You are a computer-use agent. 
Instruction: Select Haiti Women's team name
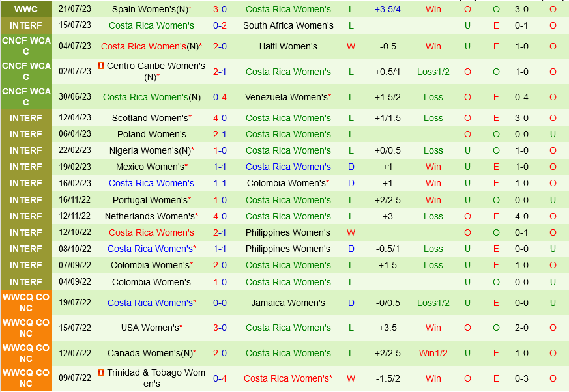click(x=288, y=46)
